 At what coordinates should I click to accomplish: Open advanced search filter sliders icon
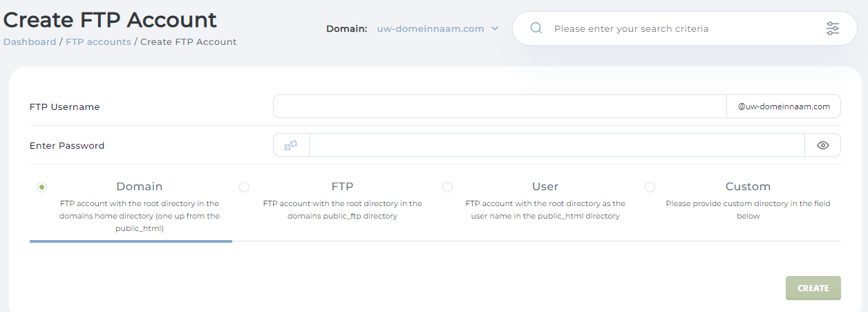(x=832, y=28)
